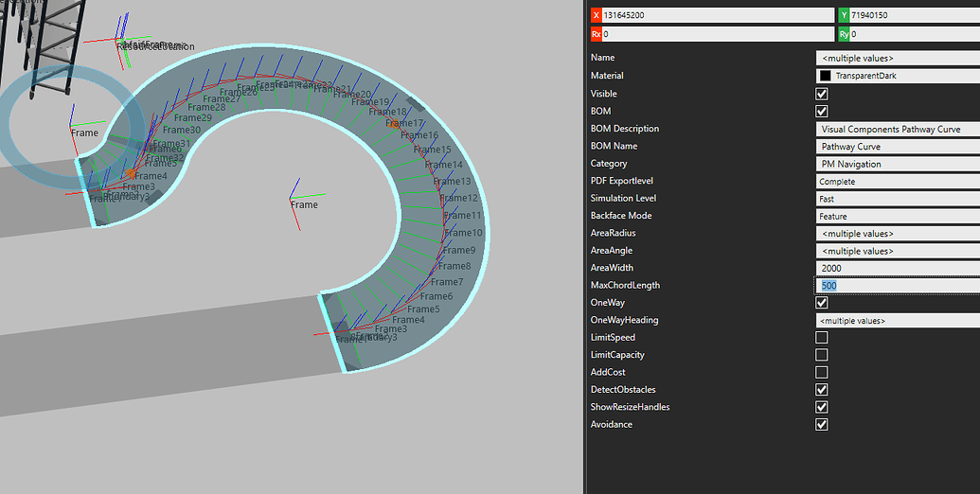Open the Category dropdown showing PM Navigation
The height and width of the screenshot is (494, 980).
point(898,164)
